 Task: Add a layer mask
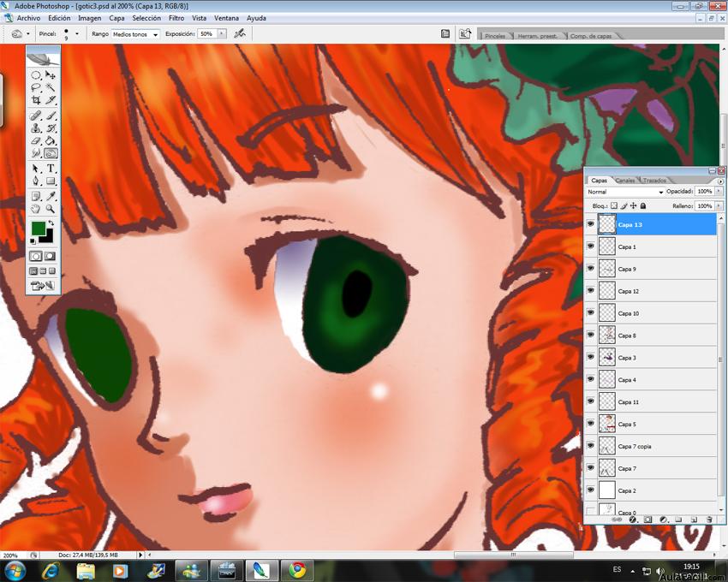coord(647,520)
